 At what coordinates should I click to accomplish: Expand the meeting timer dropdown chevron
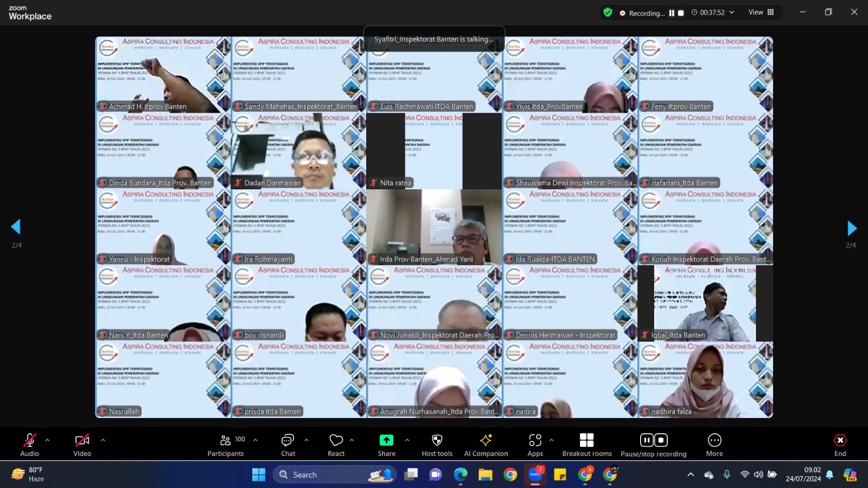(732, 12)
